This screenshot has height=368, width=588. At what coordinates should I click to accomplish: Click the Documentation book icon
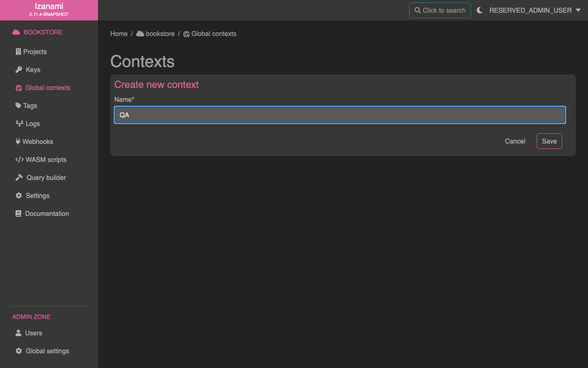18,213
